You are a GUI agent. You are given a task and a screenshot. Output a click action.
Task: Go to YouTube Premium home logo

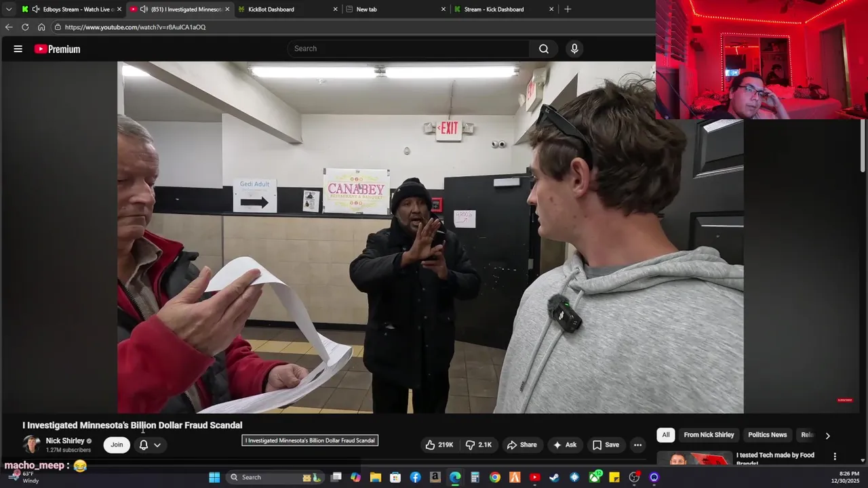point(58,49)
